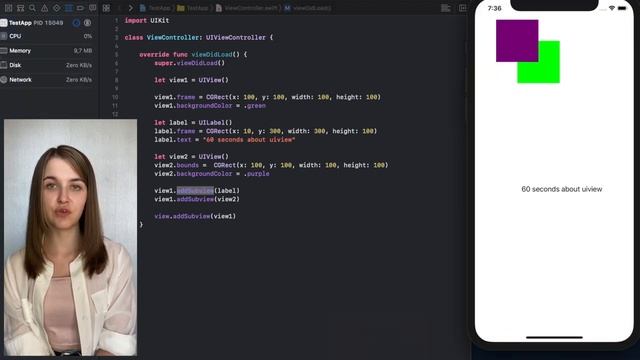Click the override func viewDidLoad() line
640x360 pixels.
coord(193,54)
